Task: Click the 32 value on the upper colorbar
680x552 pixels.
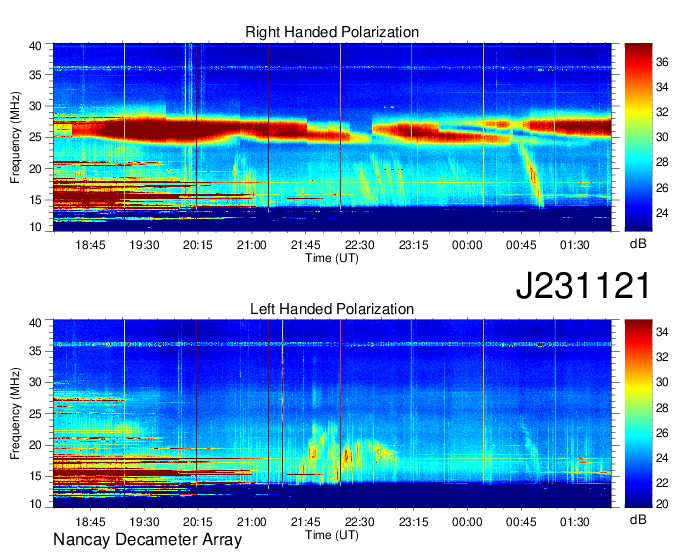Action: pos(662,112)
